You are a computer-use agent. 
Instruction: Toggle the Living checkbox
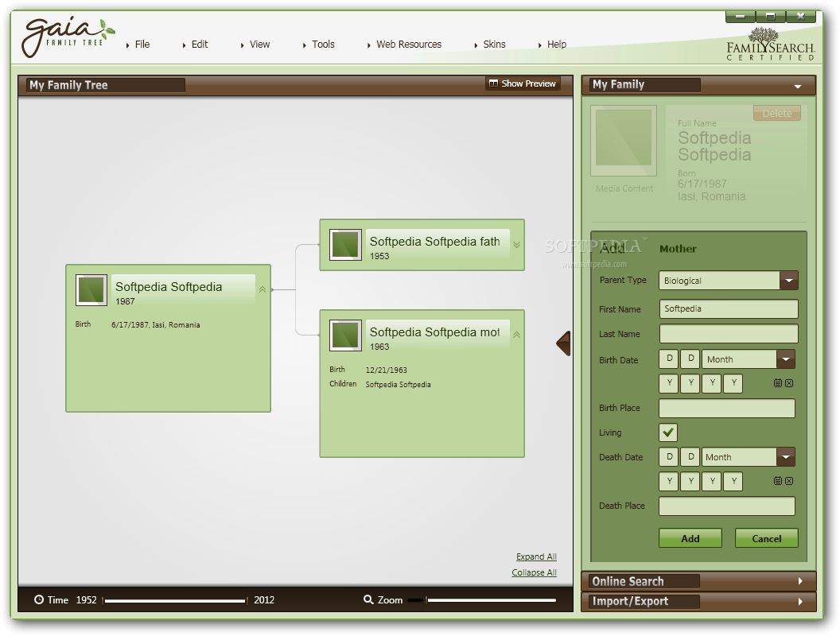668,432
